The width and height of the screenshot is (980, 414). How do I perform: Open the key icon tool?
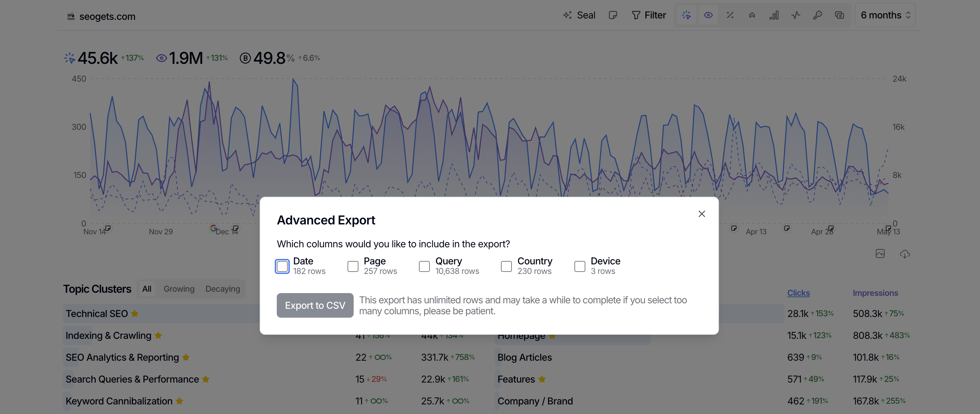[x=817, y=15]
